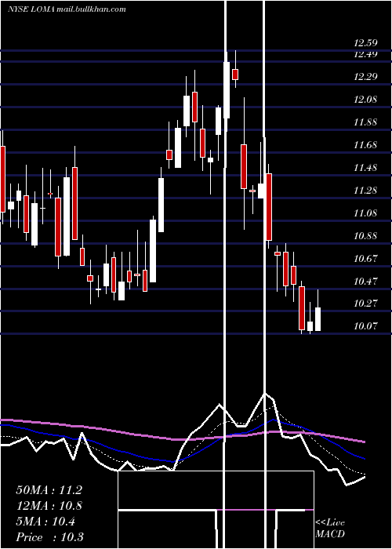Click the 10.27 price axis label
This screenshot has height=549, width=392.
365,304
